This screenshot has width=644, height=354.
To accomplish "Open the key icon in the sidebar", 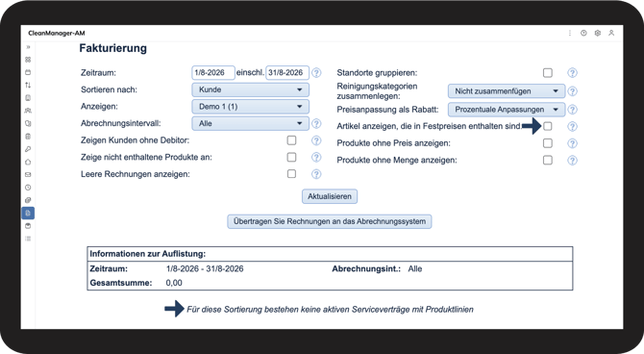I will pos(28,149).
